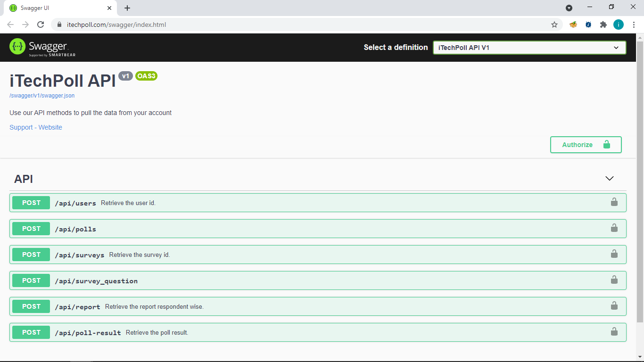Open the Chrome extensions puzzle icon
The image size is (644, 362).
click(x=603, y=25)
